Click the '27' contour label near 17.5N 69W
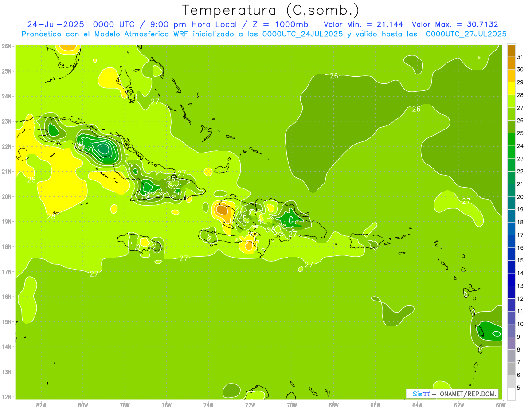The image size is (532, 411). (309, 265)
